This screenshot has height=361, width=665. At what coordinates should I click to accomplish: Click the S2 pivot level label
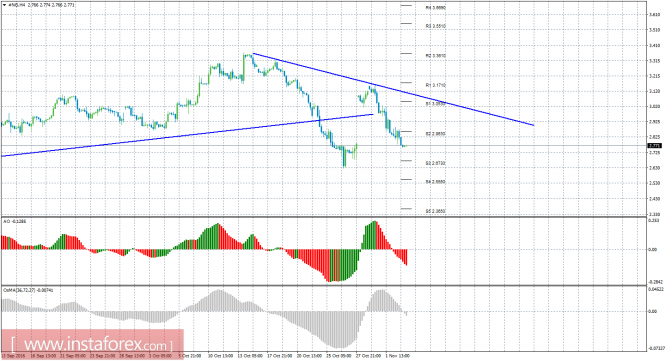pyautogui.click(x=436, y=134)
